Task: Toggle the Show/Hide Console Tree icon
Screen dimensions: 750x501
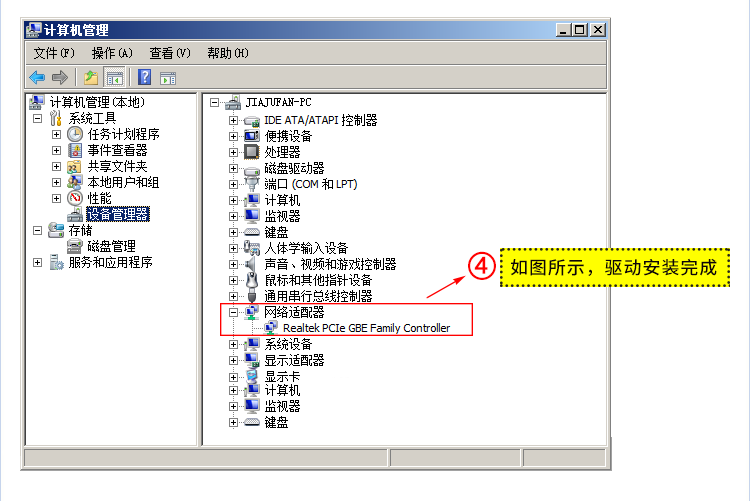Action: point(114,78)
